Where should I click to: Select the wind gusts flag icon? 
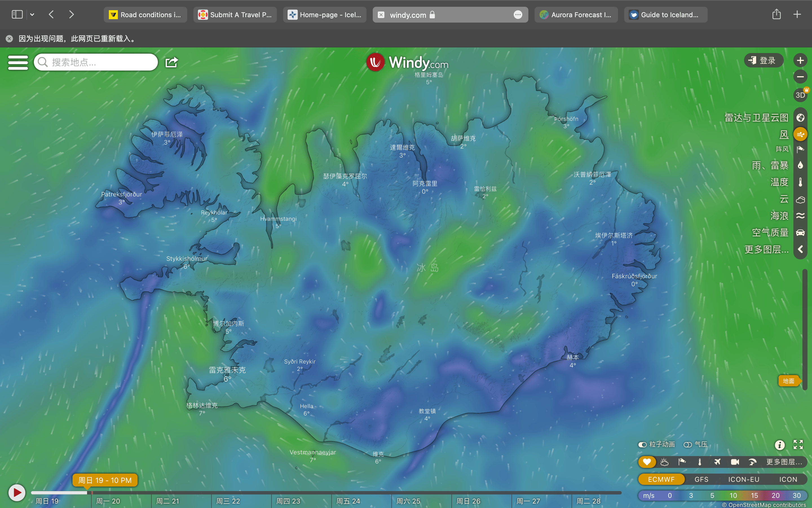coord(800,149)
